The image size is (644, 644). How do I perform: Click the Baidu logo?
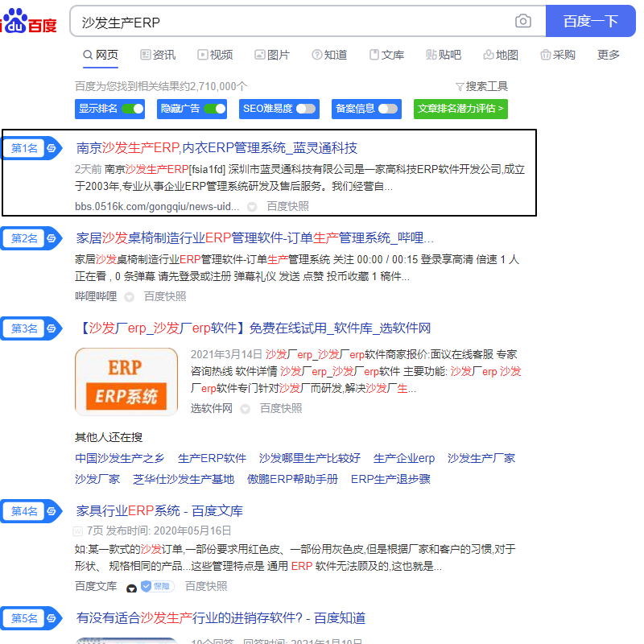[x=29, y=22]
